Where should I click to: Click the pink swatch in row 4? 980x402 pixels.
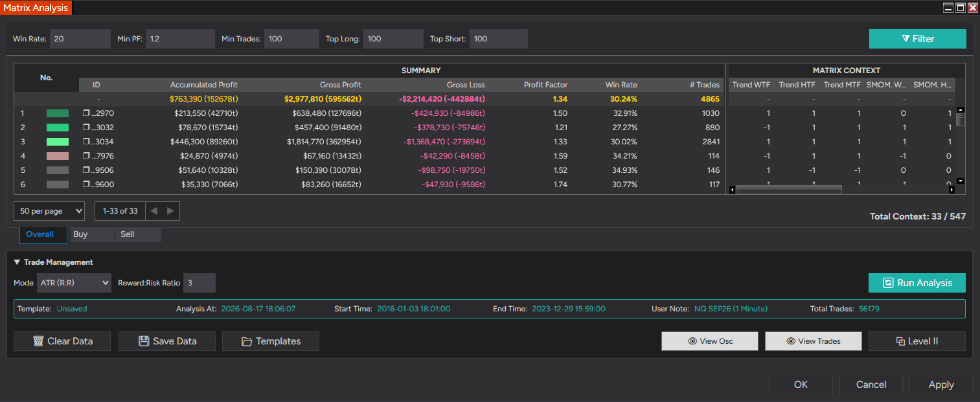point(58,156)
